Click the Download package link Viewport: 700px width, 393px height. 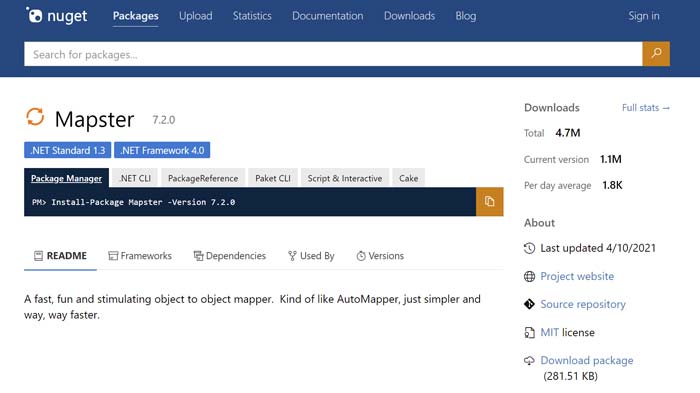[x=587, y=360]
